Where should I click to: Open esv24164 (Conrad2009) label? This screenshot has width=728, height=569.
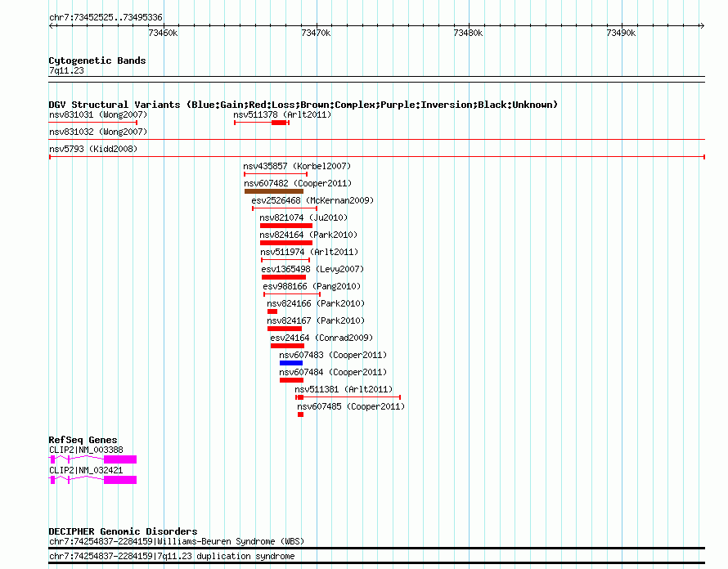click(x=321, y=338)
